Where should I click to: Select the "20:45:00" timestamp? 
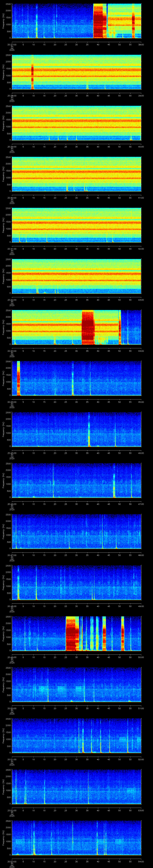12,453
